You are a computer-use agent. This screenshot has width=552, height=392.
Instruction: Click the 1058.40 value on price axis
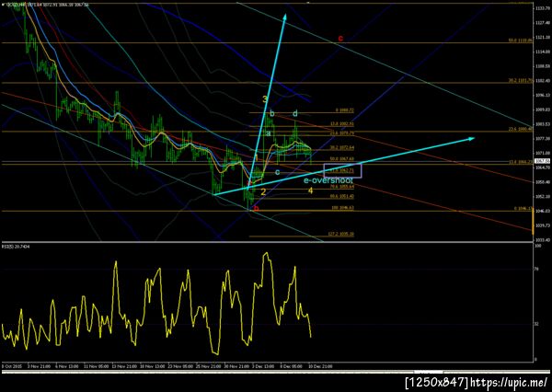pos(543,182)
